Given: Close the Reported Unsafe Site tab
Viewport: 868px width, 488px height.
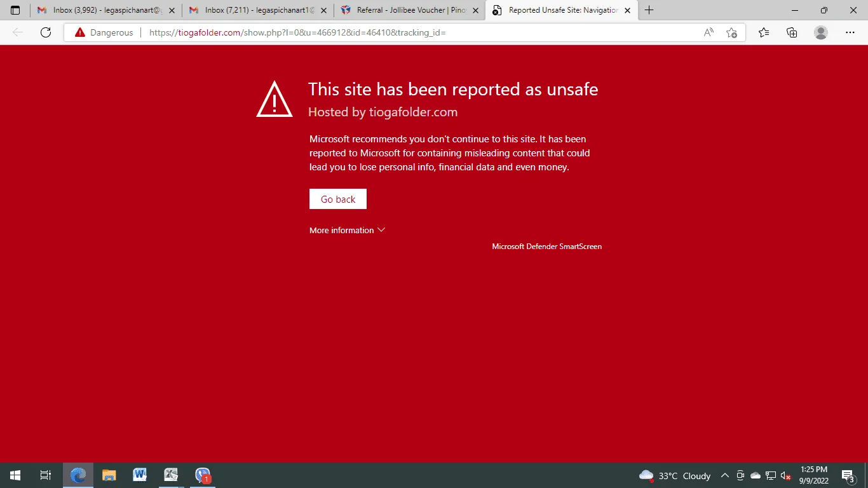Looking at the screenshot, I should (x=627, y=10).
